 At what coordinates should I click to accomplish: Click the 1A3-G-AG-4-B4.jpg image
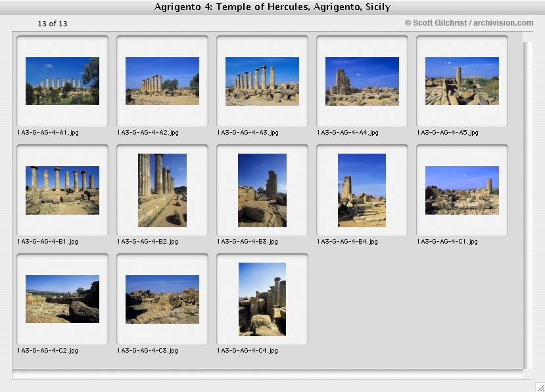point(362,190)
